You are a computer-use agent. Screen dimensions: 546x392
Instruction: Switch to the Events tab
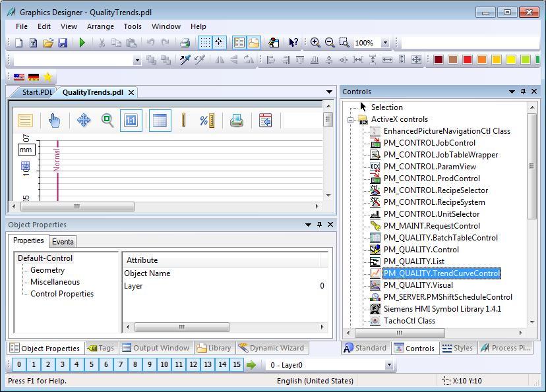pyautogui.click(x=63, y=241)
